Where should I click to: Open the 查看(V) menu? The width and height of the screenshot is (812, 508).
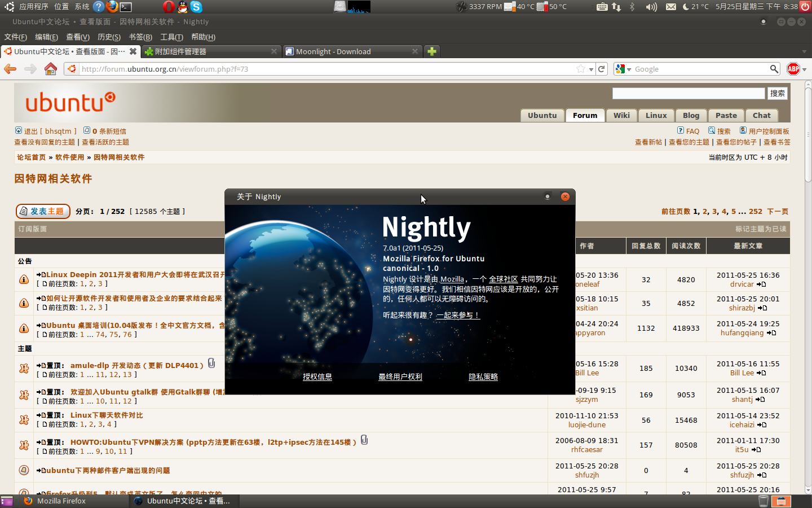pos(78,37)
